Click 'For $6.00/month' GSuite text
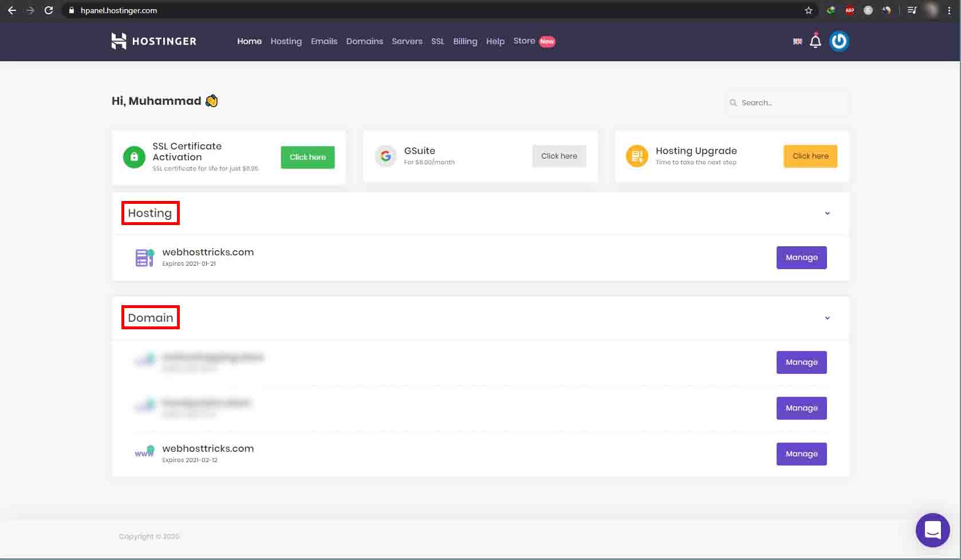 pyautogui.click(x=429, y=162)
